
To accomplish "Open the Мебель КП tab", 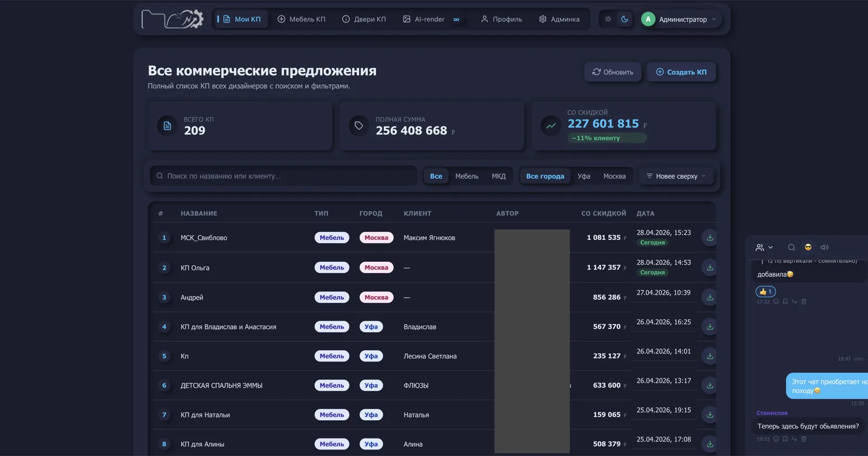I will tap(302, 19).
